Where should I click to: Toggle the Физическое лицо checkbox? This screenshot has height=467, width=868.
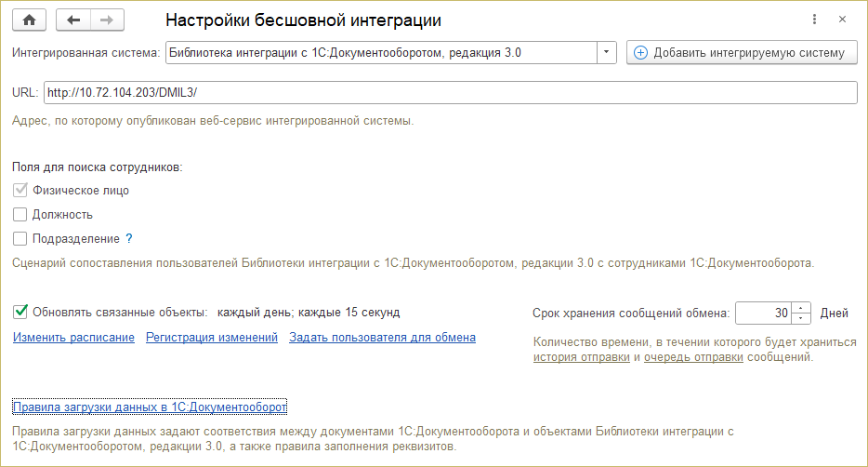pyautogui.click(x=20, y=191)
